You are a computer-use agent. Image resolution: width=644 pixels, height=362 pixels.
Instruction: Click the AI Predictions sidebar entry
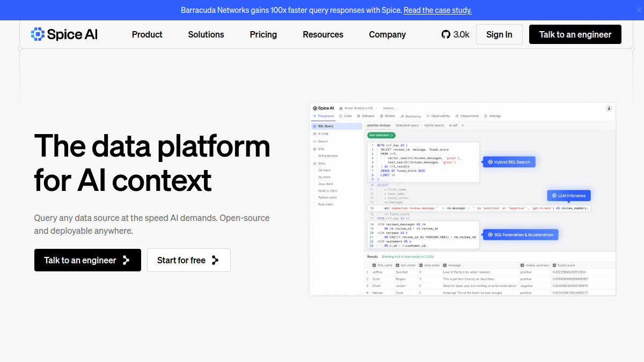328,156
